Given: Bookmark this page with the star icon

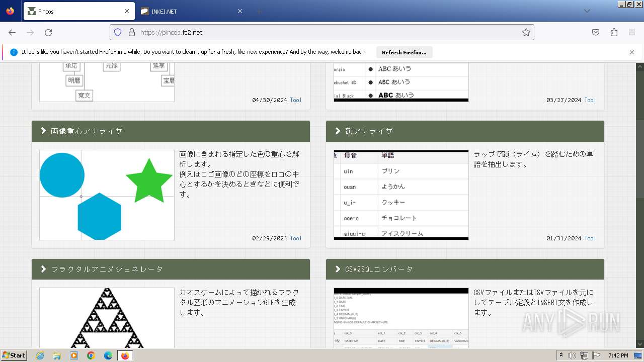Looking at the screenshot, I should 526,32.
